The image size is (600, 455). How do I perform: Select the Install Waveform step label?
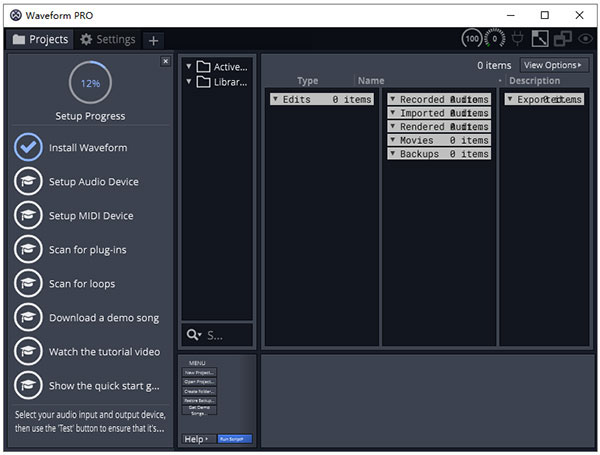(x=88, y=148)
